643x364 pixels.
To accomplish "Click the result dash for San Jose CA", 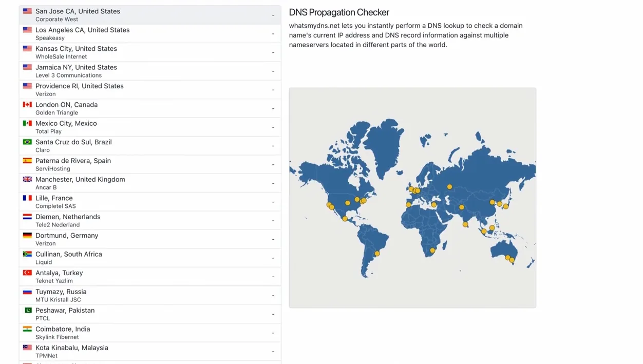I will tap(273, 15).
